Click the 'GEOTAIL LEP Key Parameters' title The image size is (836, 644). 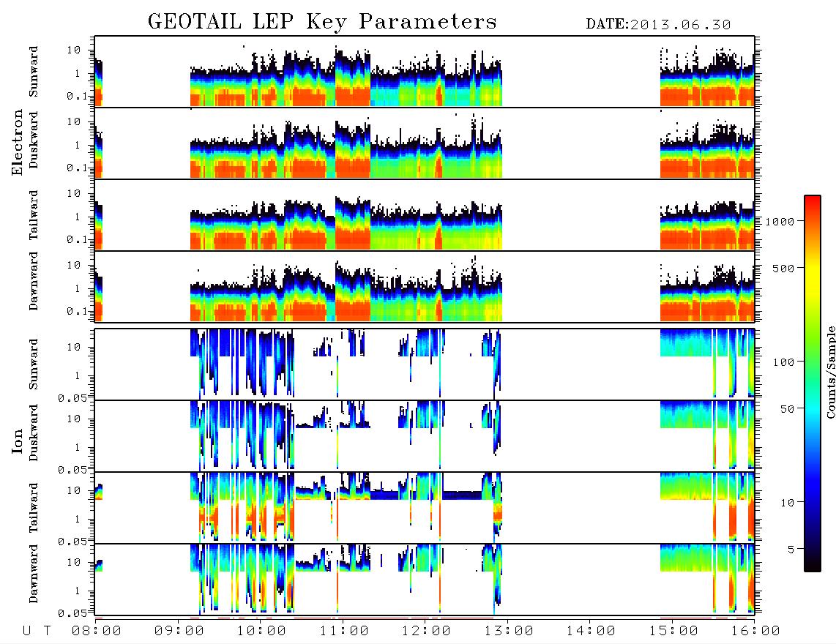[322, 22]
